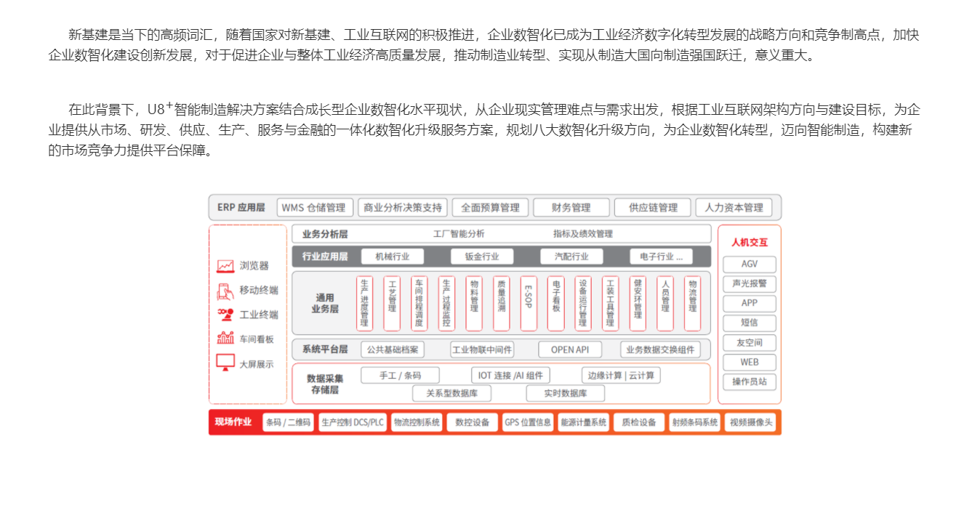This screenshot has height=524, width=980.
Task: Click the 车间看板 bar chart icon
Action: coord(225,338)
